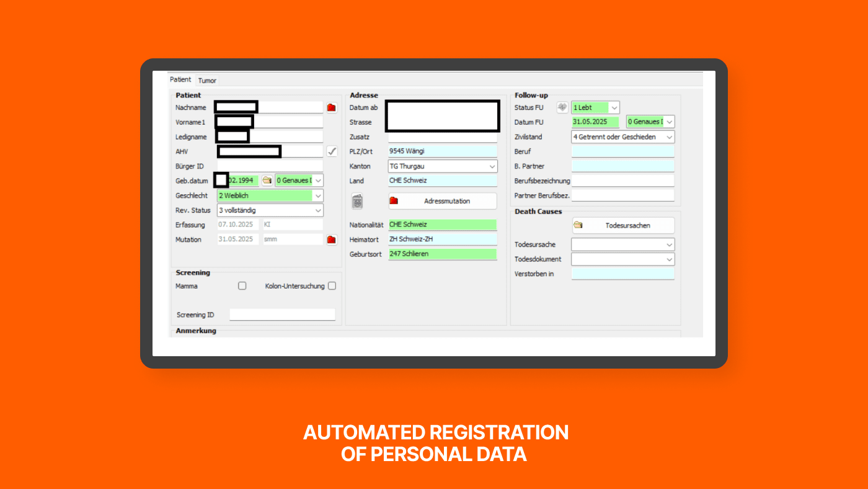Tick the Mamma screening checkbox
The height and width of the screenshot is (489, 868).
click(242, 286)
